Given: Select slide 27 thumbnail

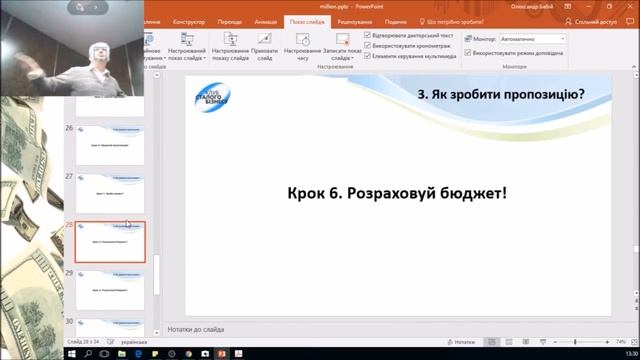Looking at the screenshot, I should click(110, 193).
